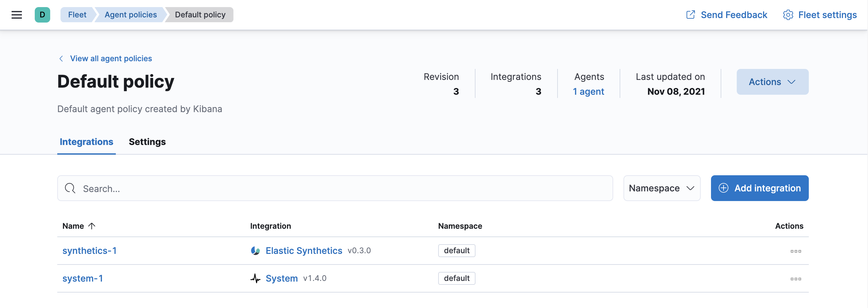This screenshot has width=868, height=308.
Task: Click the Elastic Synthetics integration icon
Action: pyautogui.click(x=255, y=251)
